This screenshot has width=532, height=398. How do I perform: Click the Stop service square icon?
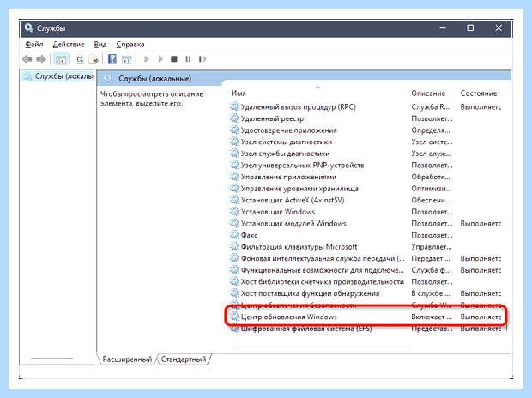tap(174, 59)
